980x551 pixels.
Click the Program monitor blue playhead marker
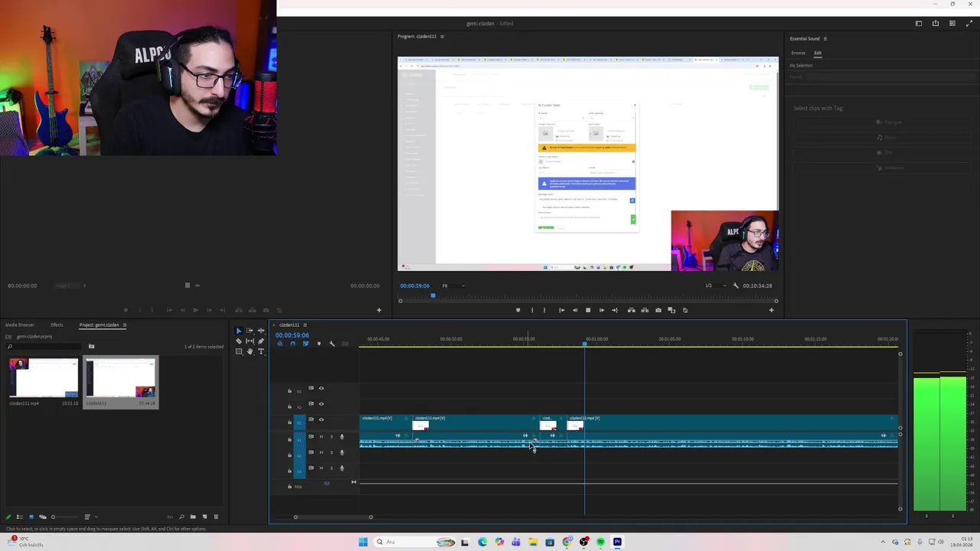coord(433,295)
